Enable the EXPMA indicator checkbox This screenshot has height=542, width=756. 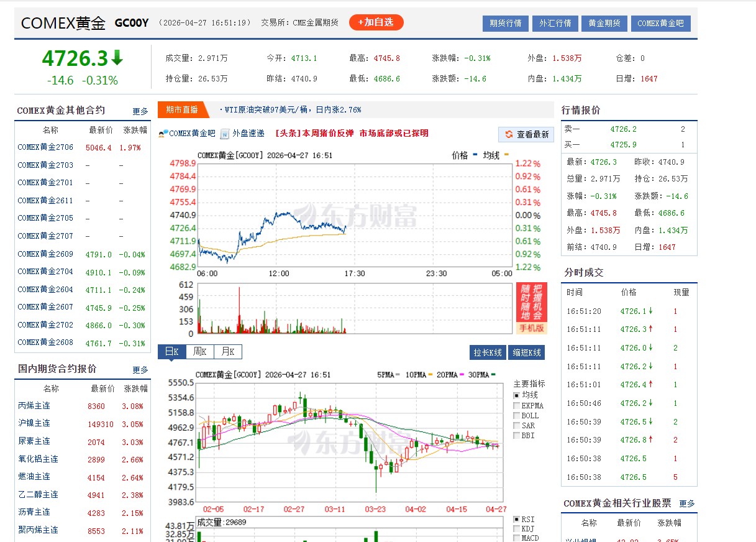pos(516,405)
